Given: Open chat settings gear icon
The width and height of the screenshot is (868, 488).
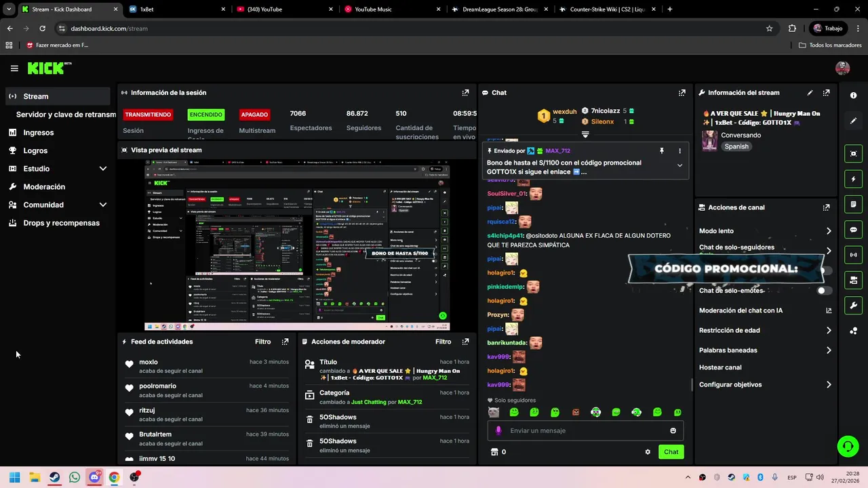Looking at the screenshot, I should tap(648, 452).
